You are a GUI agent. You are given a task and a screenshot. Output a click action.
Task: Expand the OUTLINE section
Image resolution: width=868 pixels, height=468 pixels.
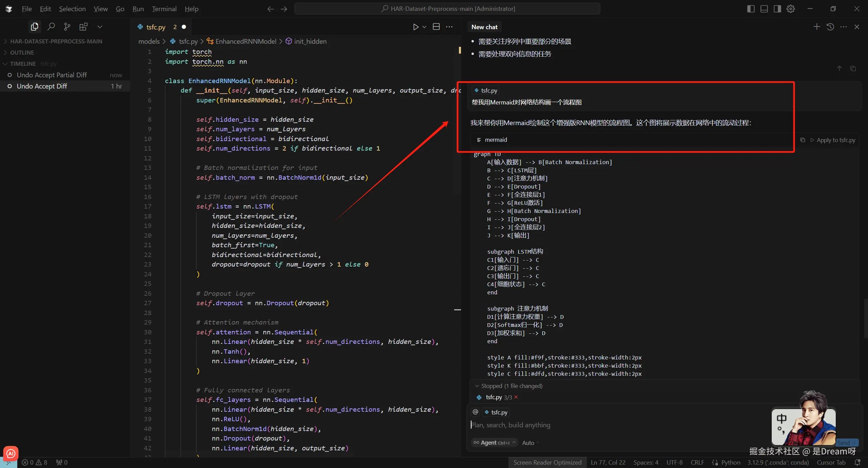point(22,52)
